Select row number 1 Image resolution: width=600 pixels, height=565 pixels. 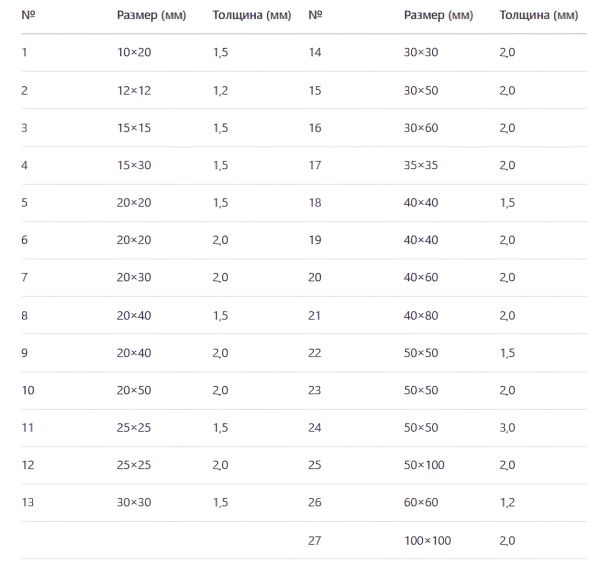[24, 53]
